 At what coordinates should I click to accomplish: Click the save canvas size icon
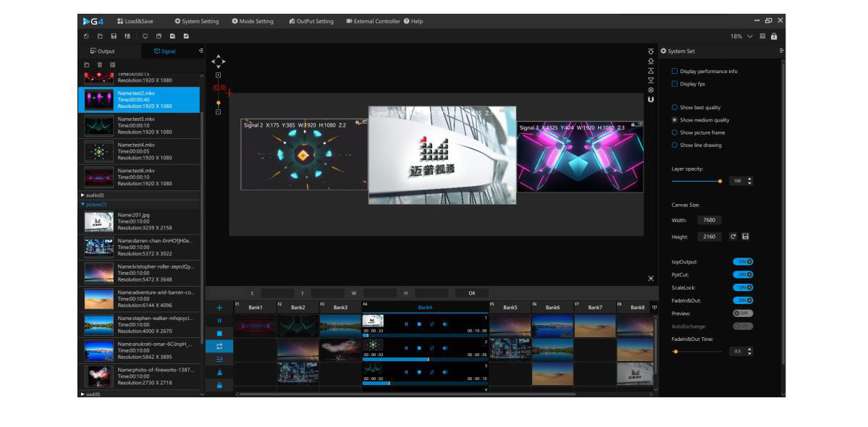click(745, 237)
